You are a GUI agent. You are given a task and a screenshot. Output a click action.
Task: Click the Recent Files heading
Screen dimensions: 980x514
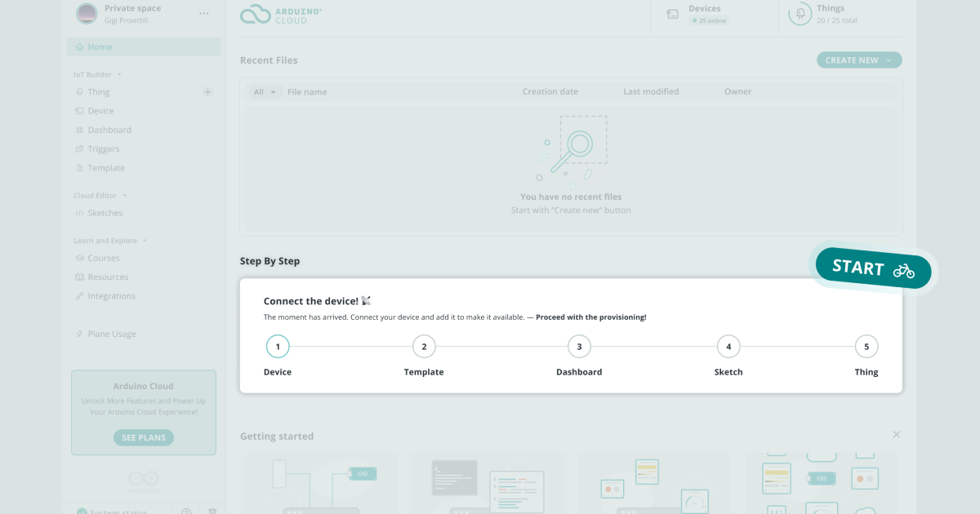(269, 60)
